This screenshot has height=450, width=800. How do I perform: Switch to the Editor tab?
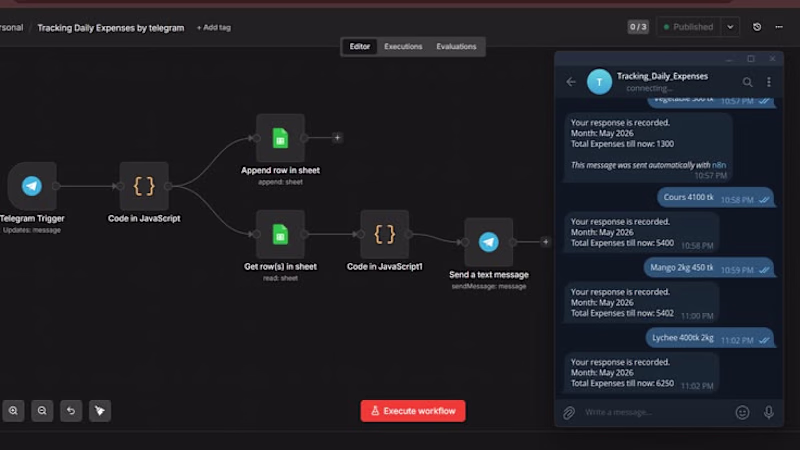pos(360,46)
